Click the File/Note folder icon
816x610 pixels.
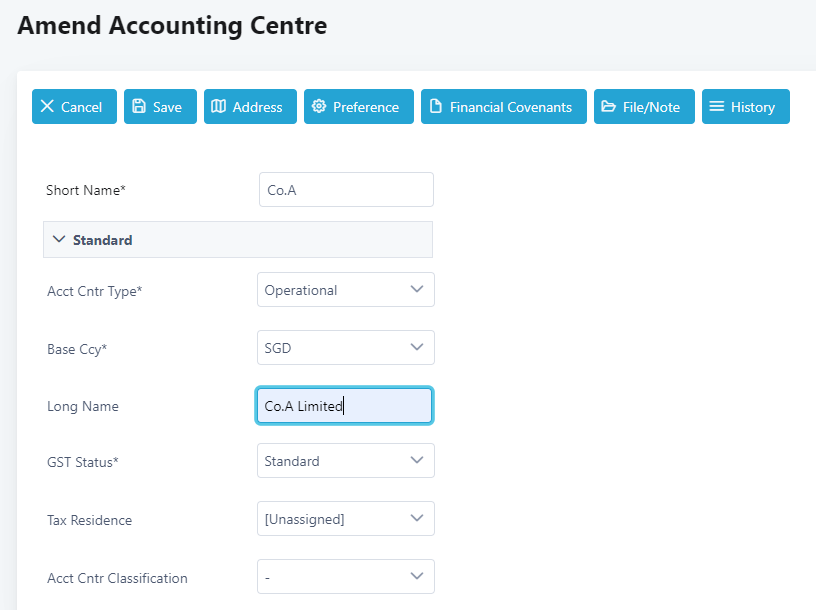pyautogui.click(x=609, y=107)
